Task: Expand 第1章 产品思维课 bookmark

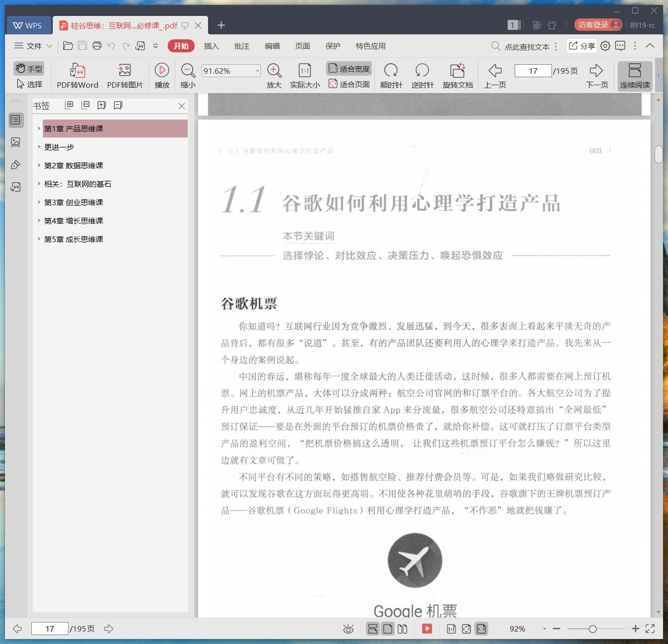Action: pos(39,129)
